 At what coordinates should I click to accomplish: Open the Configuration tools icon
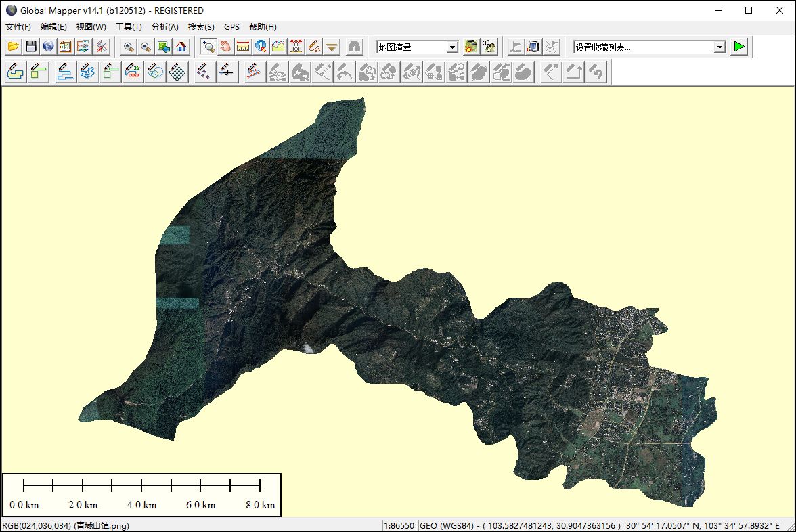point(102,47)
